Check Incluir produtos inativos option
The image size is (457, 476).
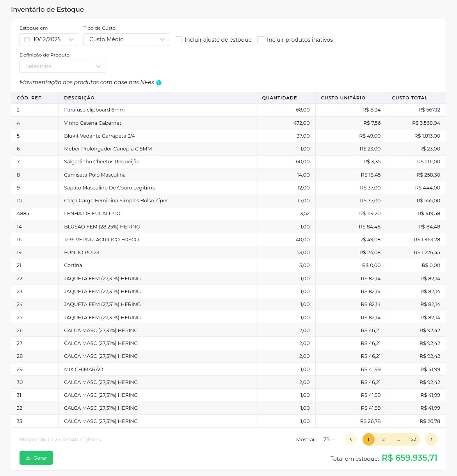[261, 40]
